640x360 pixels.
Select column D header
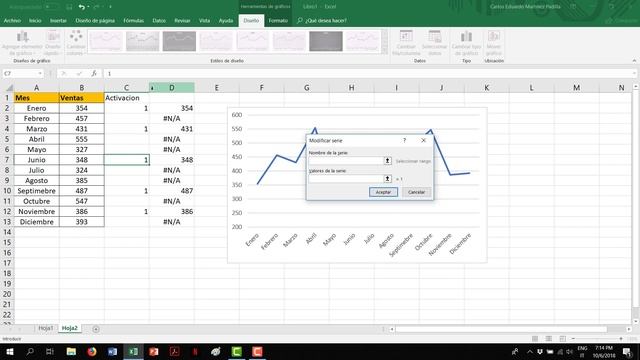(172, 87)
